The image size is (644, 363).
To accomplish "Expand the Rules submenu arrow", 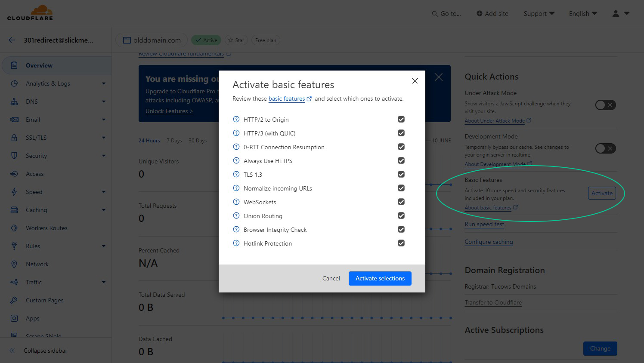I will (x=104, y=246).
